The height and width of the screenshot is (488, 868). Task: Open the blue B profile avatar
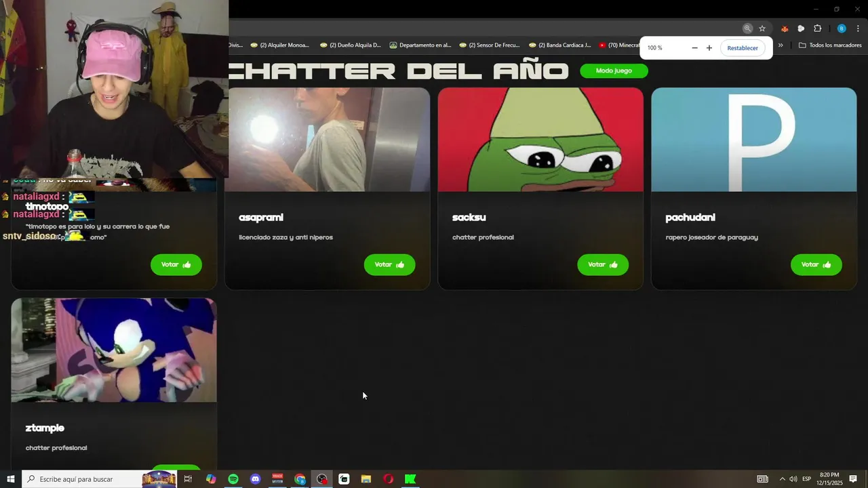pyautogui.click(x=842, y=28)
